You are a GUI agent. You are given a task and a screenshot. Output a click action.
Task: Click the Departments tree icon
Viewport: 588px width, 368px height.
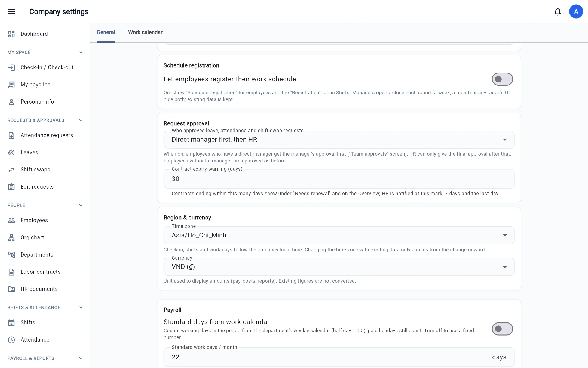[x=11, y=255]
